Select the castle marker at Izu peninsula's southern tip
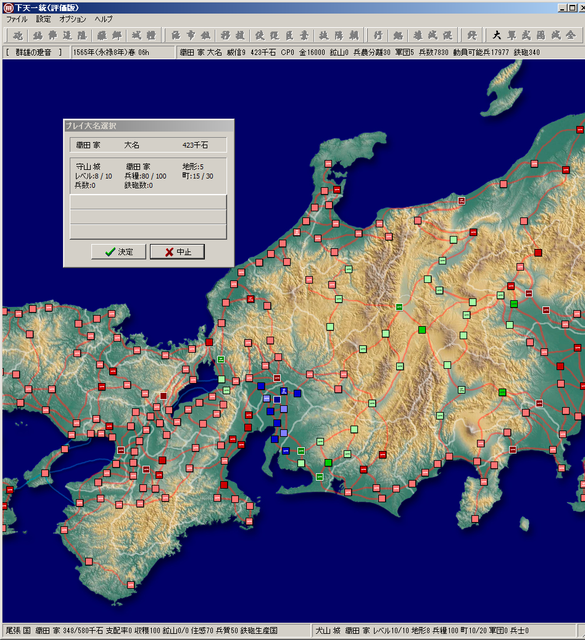Screen dimensions: 585x640 coord(475,519)
